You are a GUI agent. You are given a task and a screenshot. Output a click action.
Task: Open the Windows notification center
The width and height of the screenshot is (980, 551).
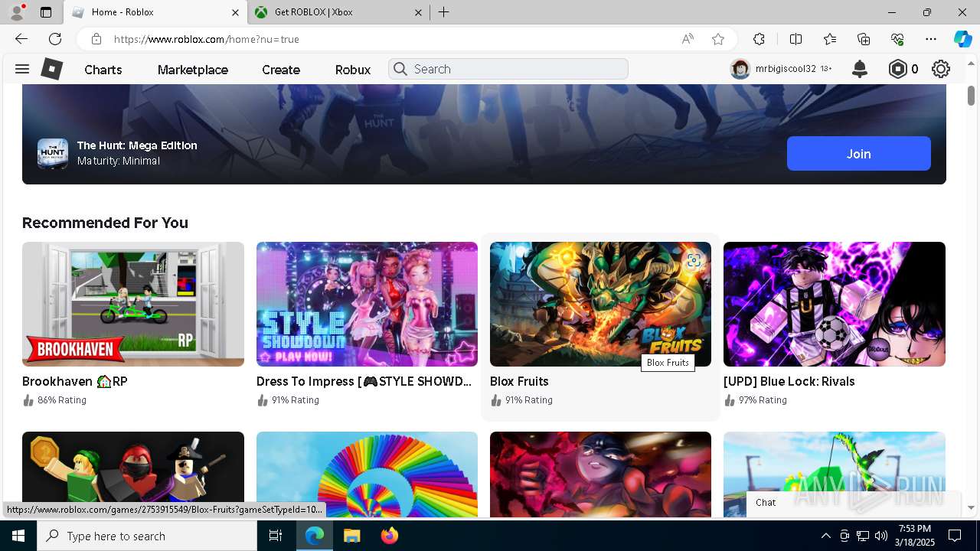click(x=955, y=536)
